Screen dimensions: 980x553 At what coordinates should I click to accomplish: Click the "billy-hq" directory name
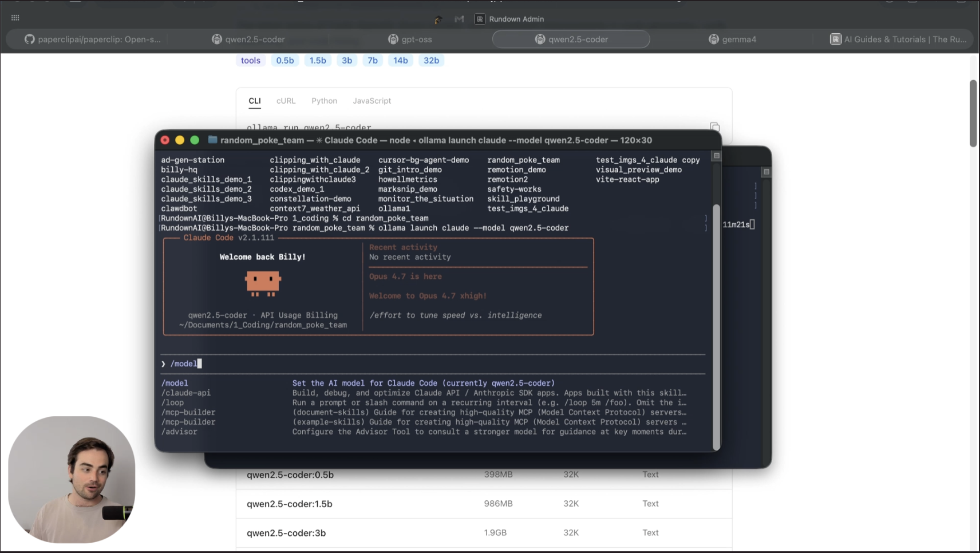point(179,170)
